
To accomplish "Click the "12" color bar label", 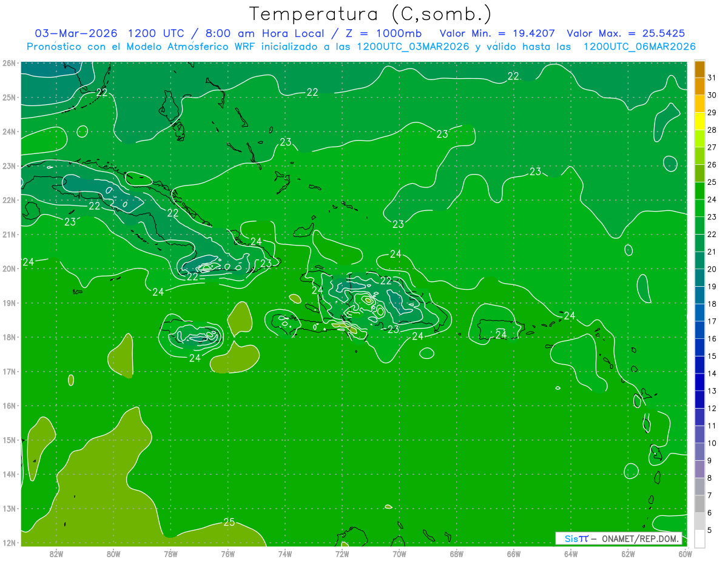I will [x=712, y=409].
